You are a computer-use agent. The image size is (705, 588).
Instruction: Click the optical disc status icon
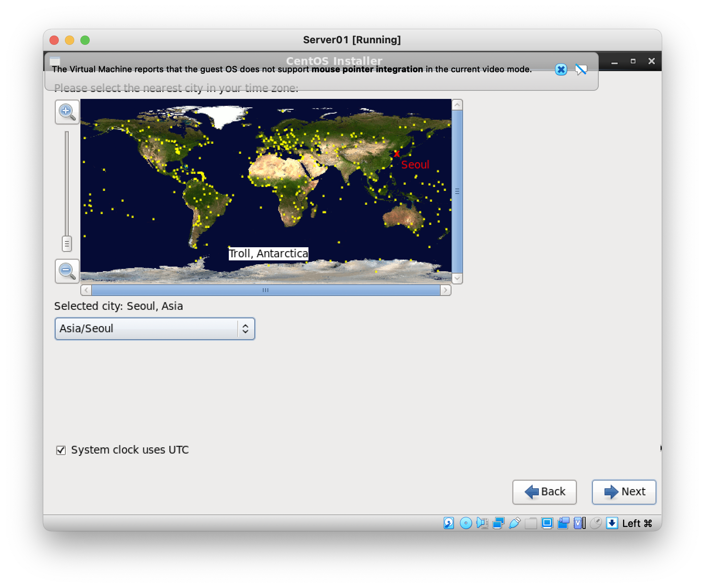tap(466, 523)
